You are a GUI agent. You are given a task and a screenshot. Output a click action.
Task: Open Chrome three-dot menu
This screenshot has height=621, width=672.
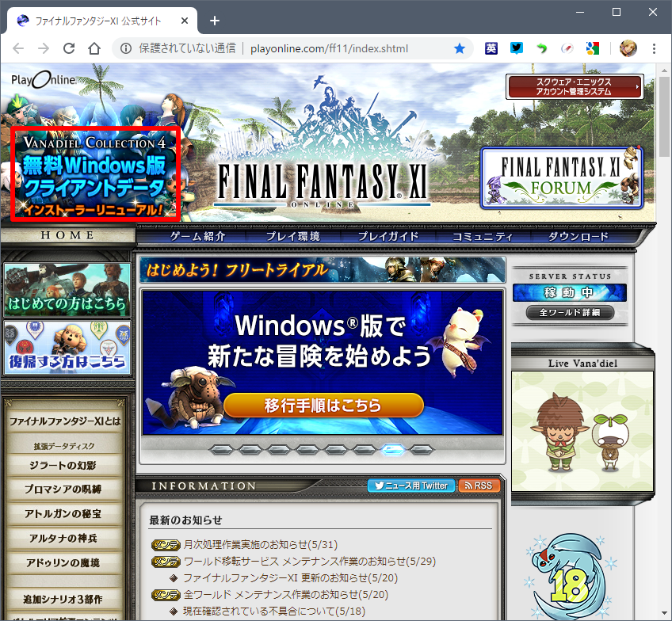[654, 48]
